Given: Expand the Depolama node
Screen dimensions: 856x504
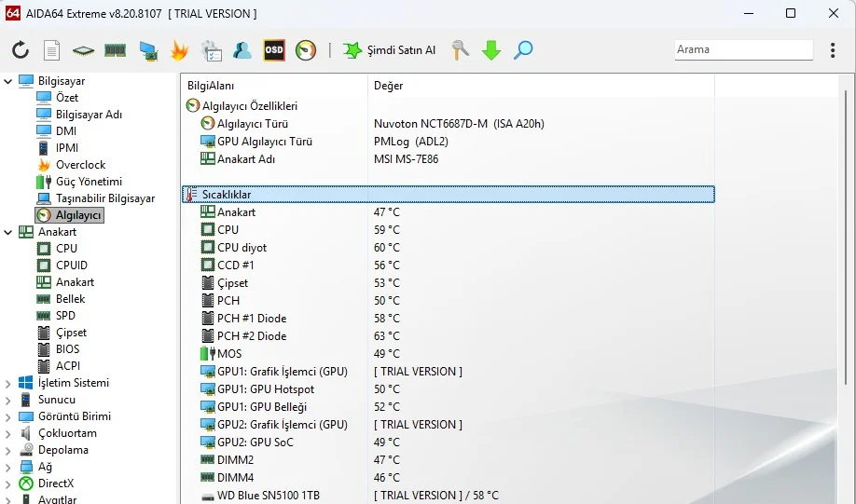Looking at the screenshot, I should [7, 451].
